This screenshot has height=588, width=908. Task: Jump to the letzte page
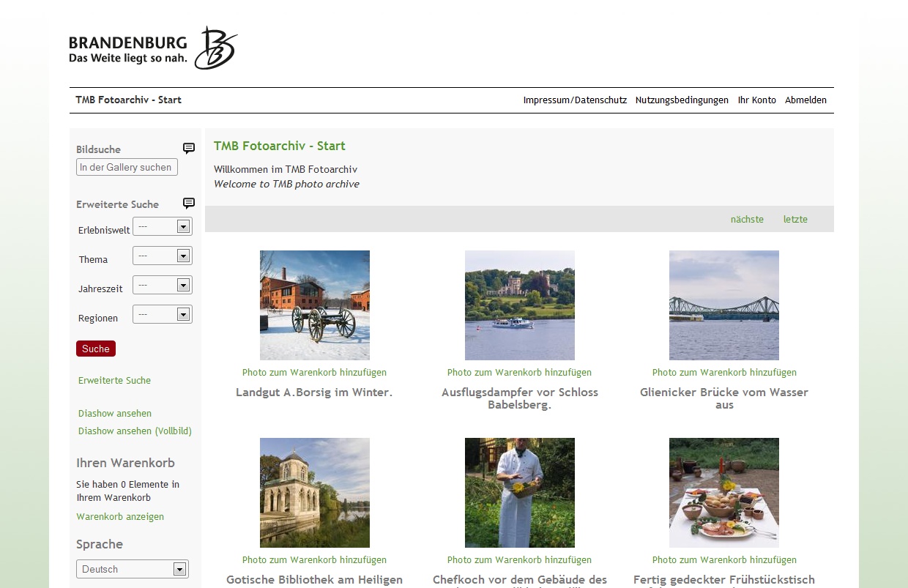(795, 220)
